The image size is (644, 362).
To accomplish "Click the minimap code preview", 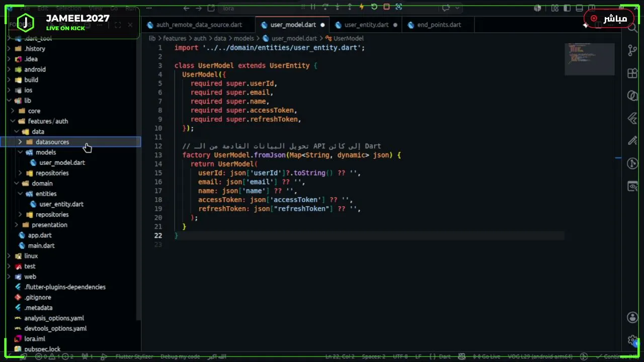I will click(590, 59).
